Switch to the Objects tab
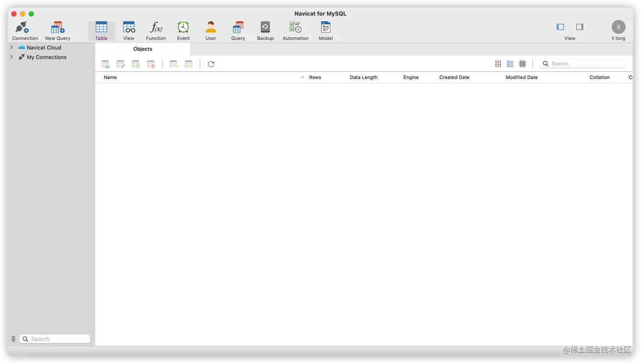Image resolution: width=641 pixels, height=364 pixels. (143, 49)
